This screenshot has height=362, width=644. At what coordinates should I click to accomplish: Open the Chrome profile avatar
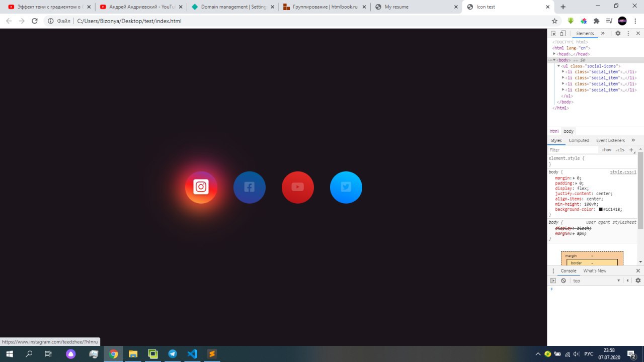click(622, 21)
